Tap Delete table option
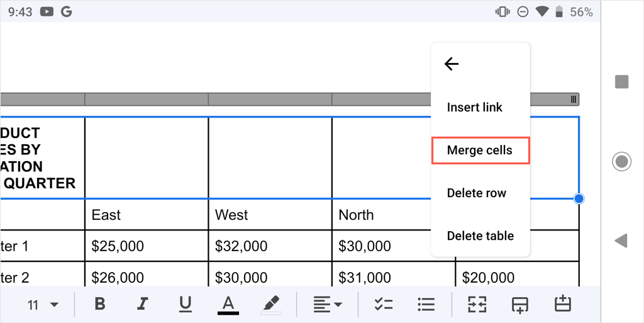This screenshot has height=323, width=644. (x=480, y=236)
